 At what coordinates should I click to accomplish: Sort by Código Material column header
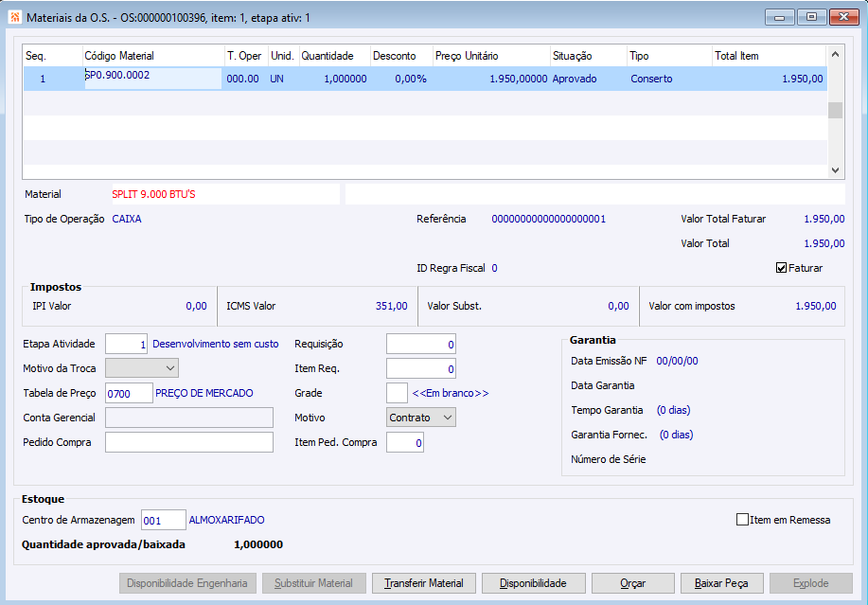click(x=151, y=56)
